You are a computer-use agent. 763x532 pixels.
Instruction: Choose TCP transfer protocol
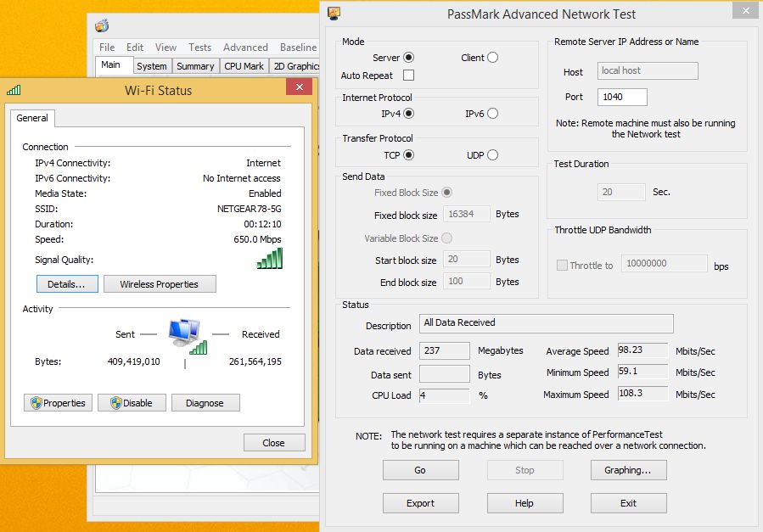coord(409,155)
